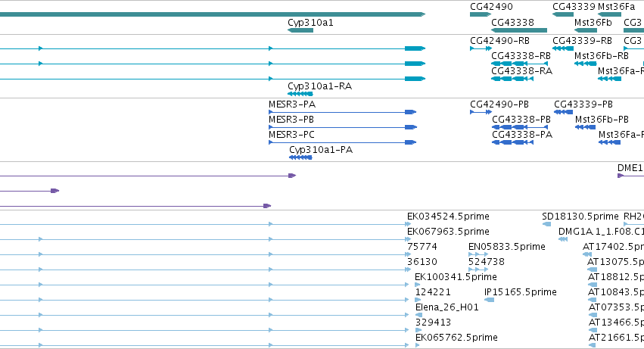Click the Mst36Fb-RB transcript arrow glyph
The width and height of the screenshot is (644, 349).
585,64
